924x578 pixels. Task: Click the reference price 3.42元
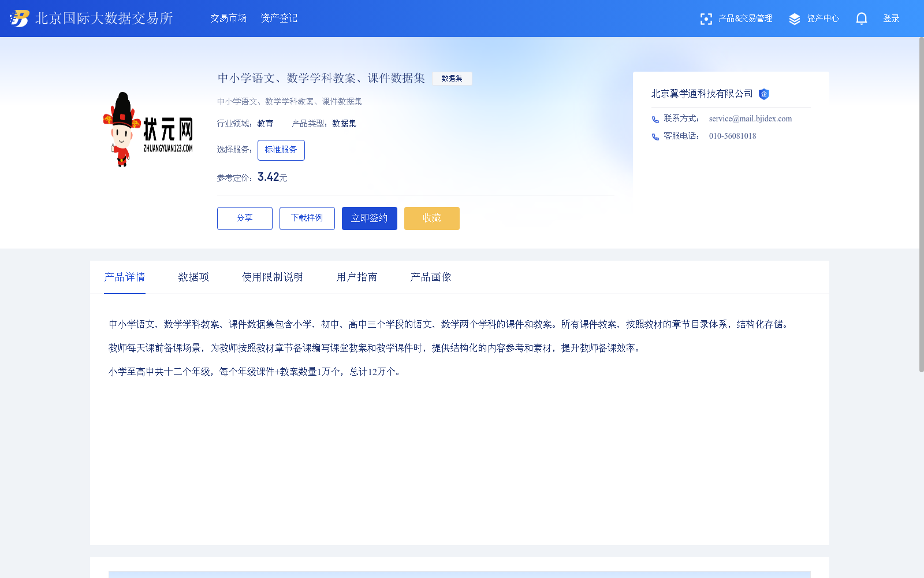click(x=273, y=177)
